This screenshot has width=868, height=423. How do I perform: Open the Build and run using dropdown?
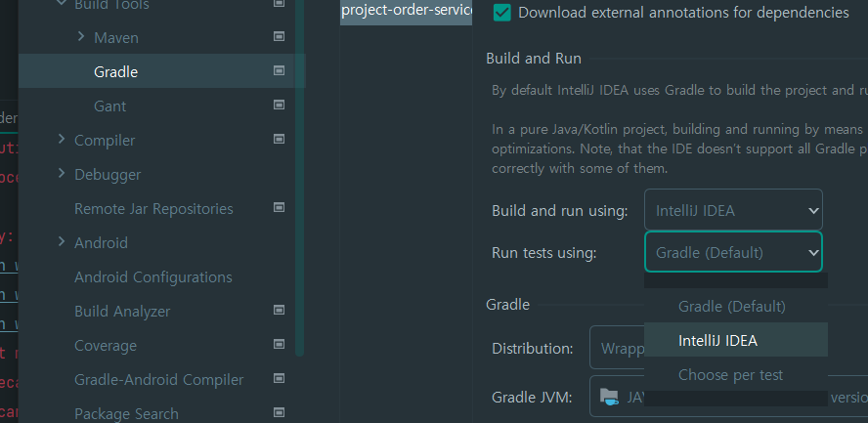(733, 210)
